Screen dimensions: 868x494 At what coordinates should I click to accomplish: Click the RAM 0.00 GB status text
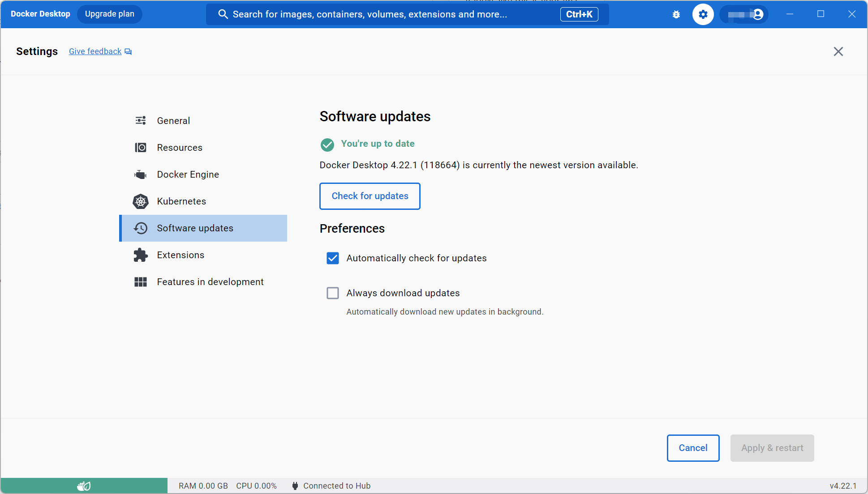203,486
